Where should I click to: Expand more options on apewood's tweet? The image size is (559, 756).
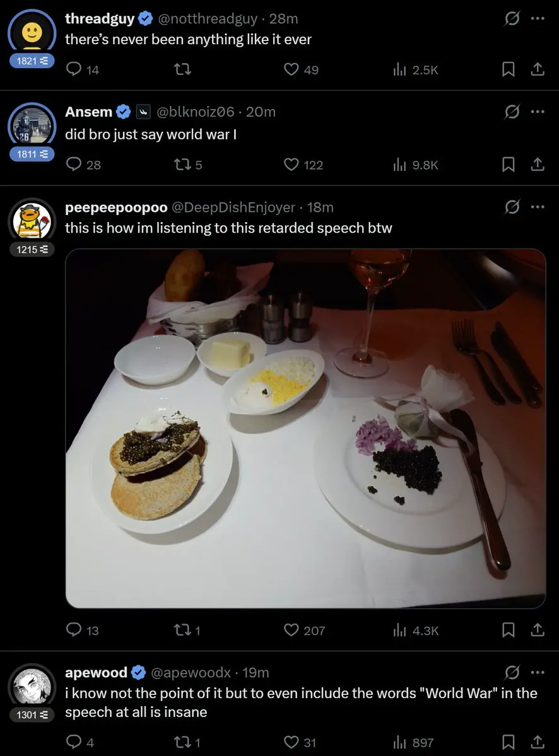coord(538,672)
